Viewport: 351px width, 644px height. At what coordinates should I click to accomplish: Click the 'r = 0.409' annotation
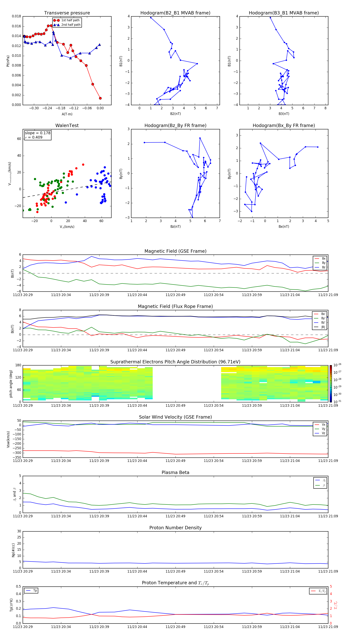(34, 137)
